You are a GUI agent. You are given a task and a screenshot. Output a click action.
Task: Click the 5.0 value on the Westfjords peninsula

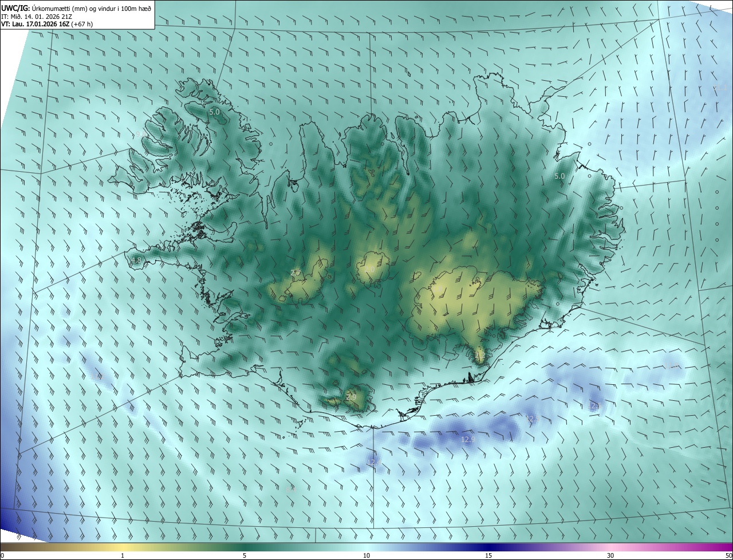214,112
